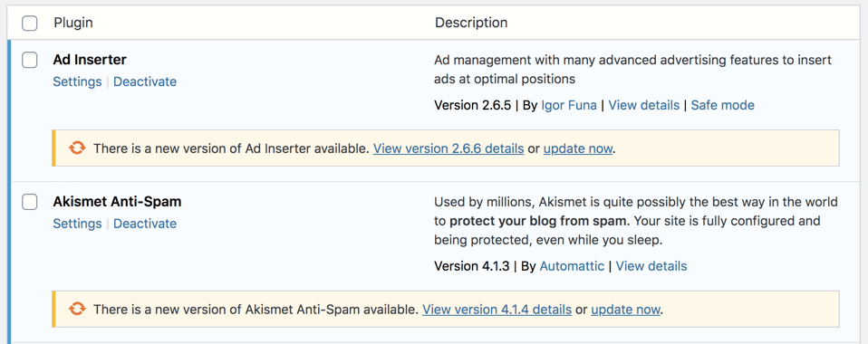Tick the Akismet Anti-Spam plugin checkbox
Screen dimensions: 868x344
29,203
